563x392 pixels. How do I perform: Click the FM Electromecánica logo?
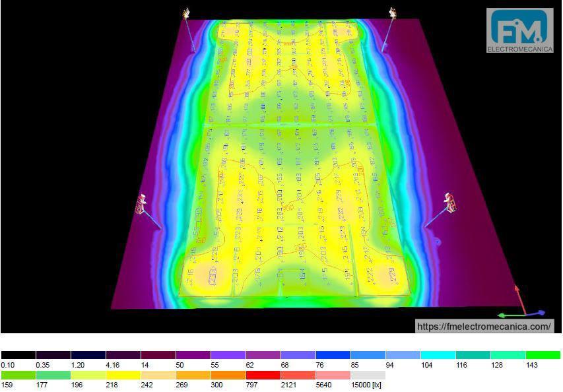tap(519, 30)
